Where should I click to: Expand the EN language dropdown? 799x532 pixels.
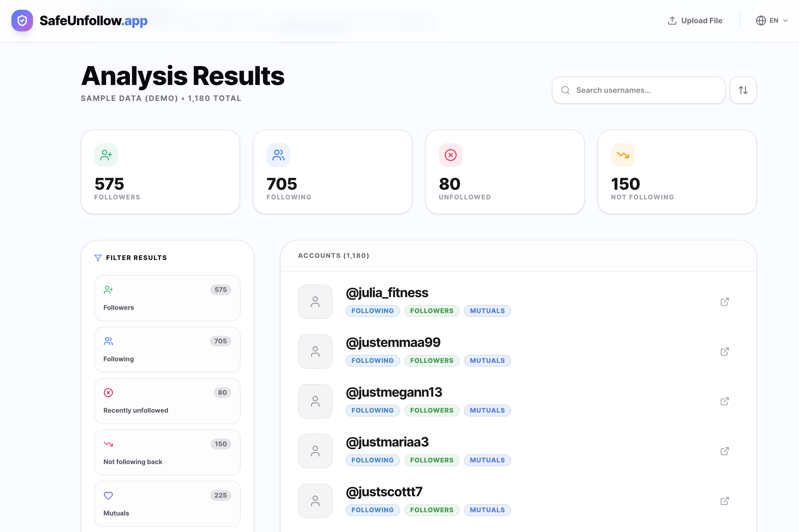click(773, 20)
